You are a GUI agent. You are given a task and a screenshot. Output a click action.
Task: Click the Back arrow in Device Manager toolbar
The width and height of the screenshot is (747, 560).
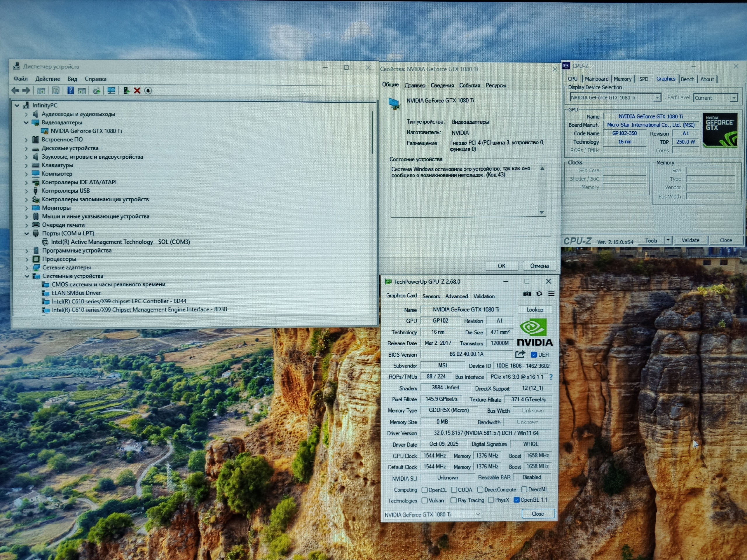15,90
